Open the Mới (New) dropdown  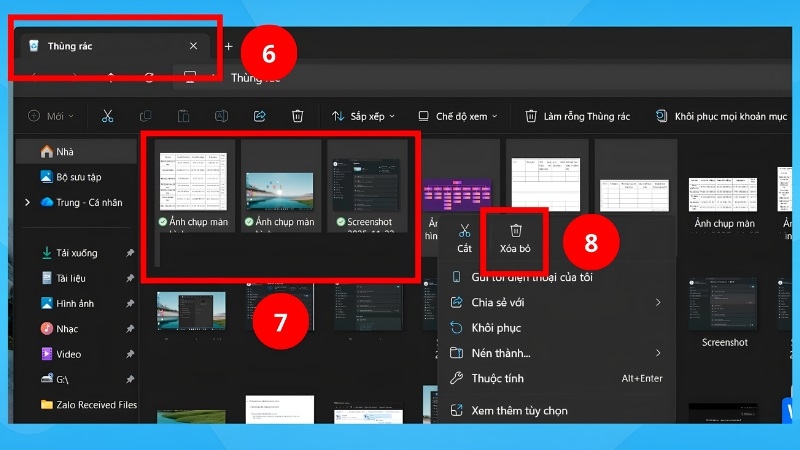pyautogui.click(x=51, y=116)
